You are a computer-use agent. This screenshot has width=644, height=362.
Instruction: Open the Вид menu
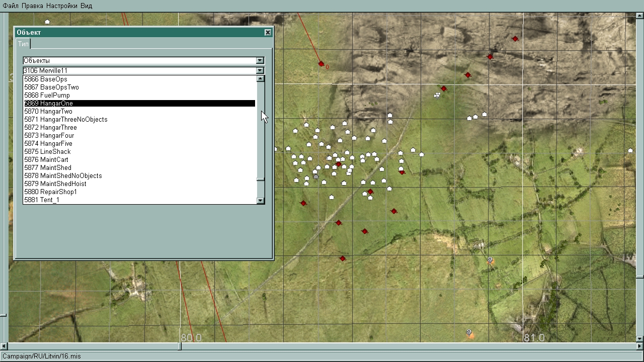[x=86, y=6]
